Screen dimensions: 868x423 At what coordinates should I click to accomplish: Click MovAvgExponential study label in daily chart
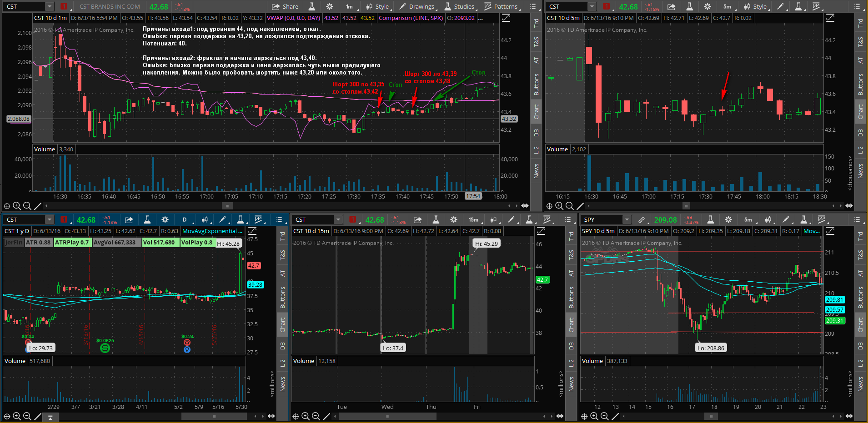(212, 231)
